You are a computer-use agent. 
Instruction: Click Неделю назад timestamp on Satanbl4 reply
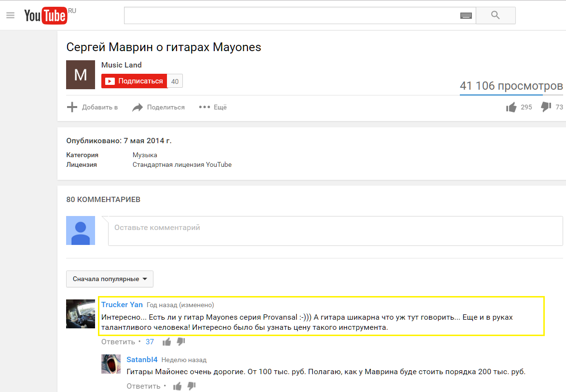click(x=184, y=360)
